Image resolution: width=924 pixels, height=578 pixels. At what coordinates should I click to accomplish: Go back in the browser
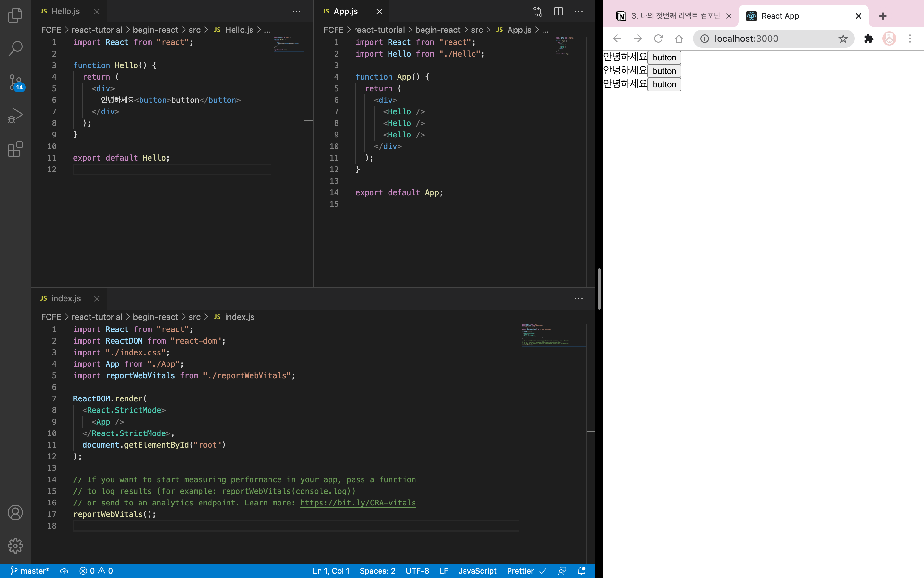(617, 39)
